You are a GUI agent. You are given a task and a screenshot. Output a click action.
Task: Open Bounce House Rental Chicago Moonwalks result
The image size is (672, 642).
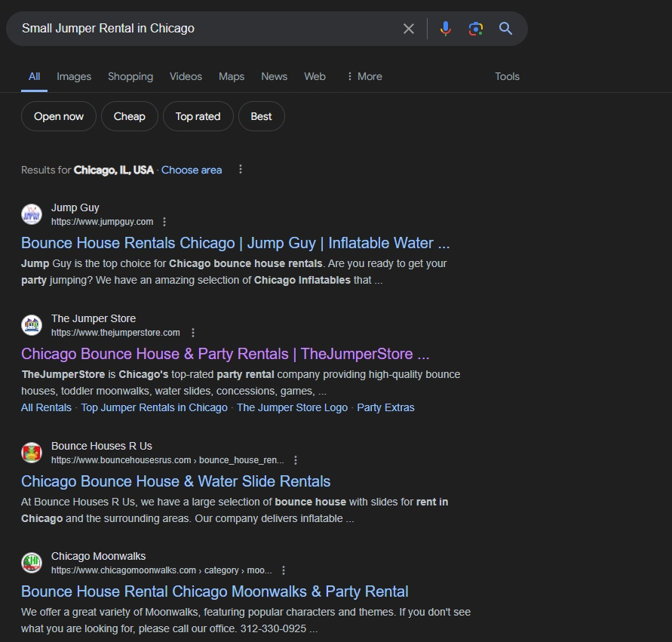[215, 591]
